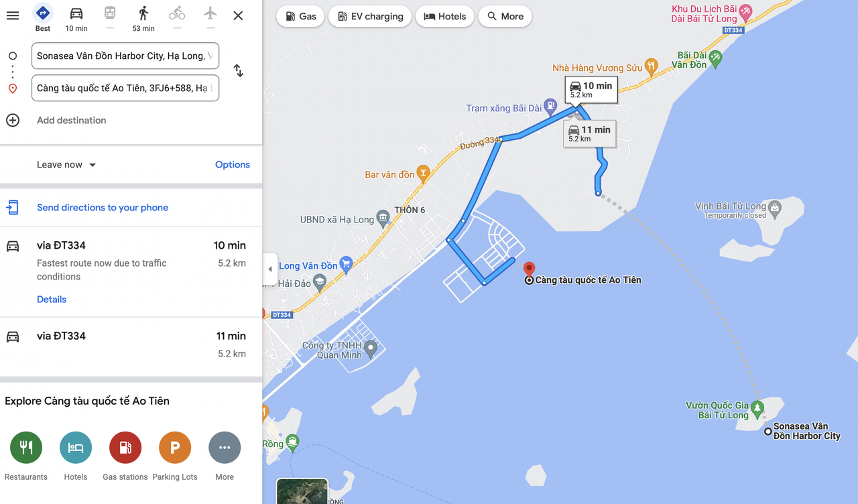858x504 pixels.
Task: Open route Options
Action: [233, 165]
